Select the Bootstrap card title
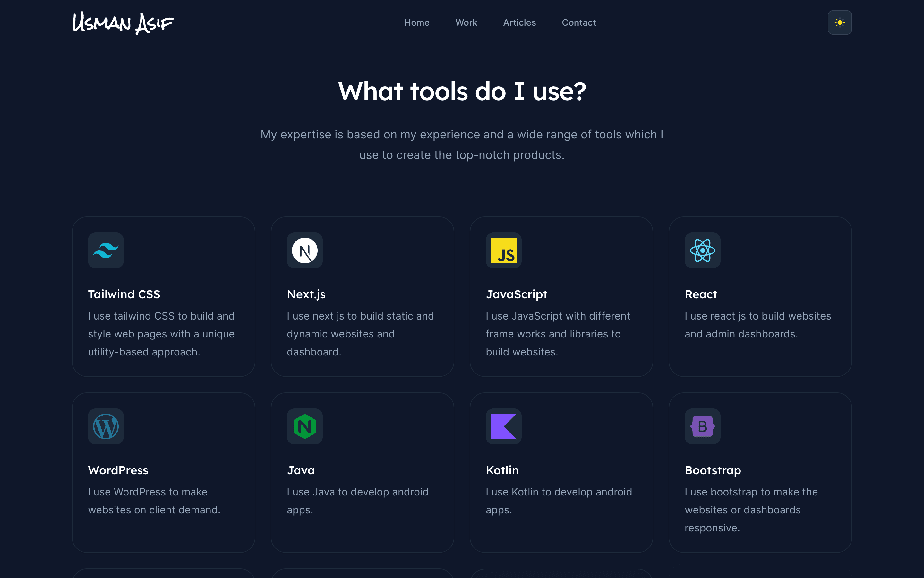 coord(713,470)
